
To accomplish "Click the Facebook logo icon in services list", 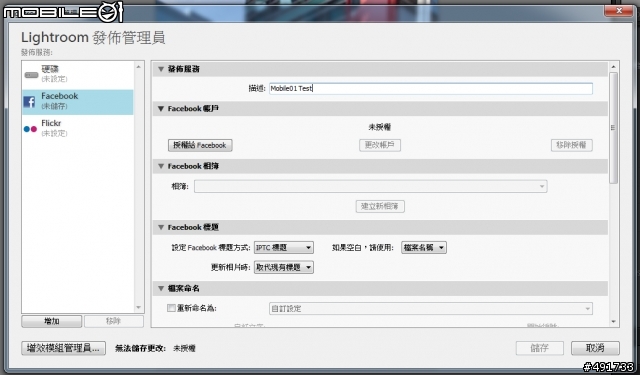I will tap(29, 102).
